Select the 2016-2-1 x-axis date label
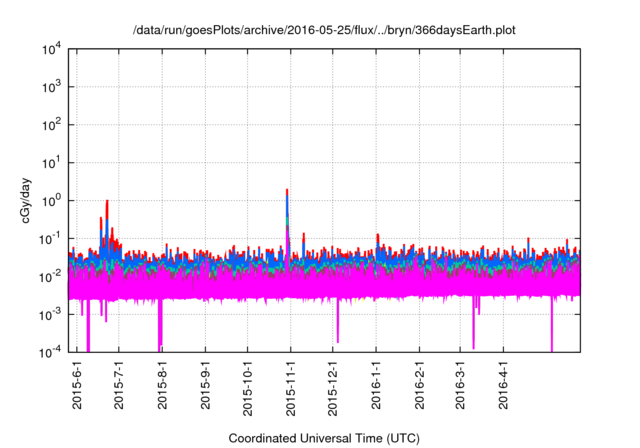This screenshot has height=448, width=640. coord(420,386)
